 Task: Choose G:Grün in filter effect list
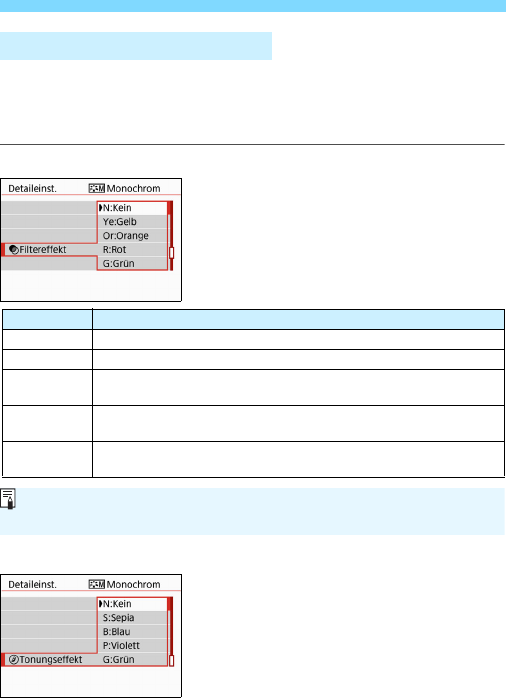coord(132,263)
